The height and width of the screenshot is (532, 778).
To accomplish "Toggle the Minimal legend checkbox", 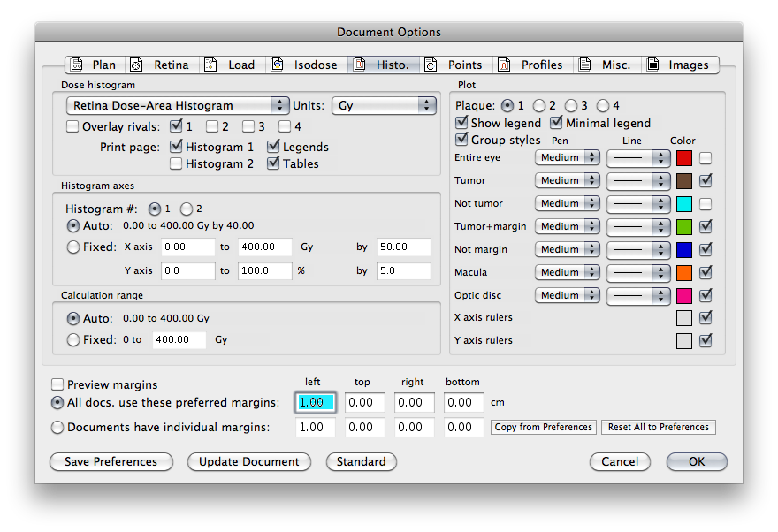I will (556, 122).
